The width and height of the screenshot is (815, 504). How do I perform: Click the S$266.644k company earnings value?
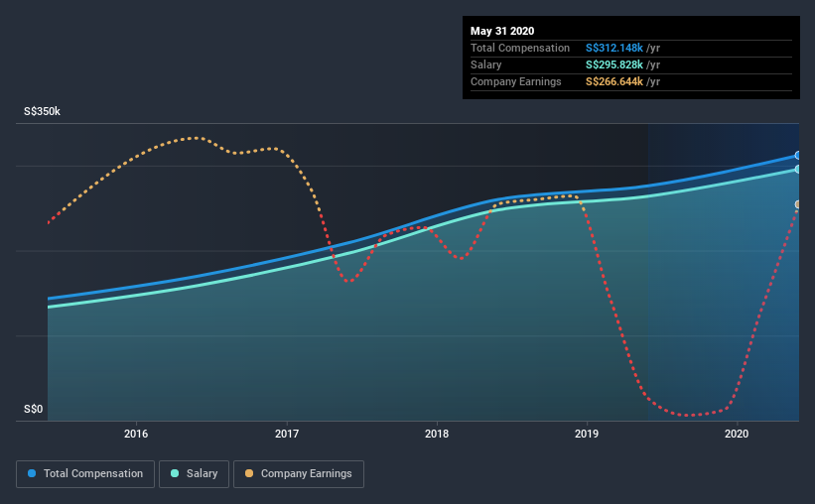coord(614,81)
